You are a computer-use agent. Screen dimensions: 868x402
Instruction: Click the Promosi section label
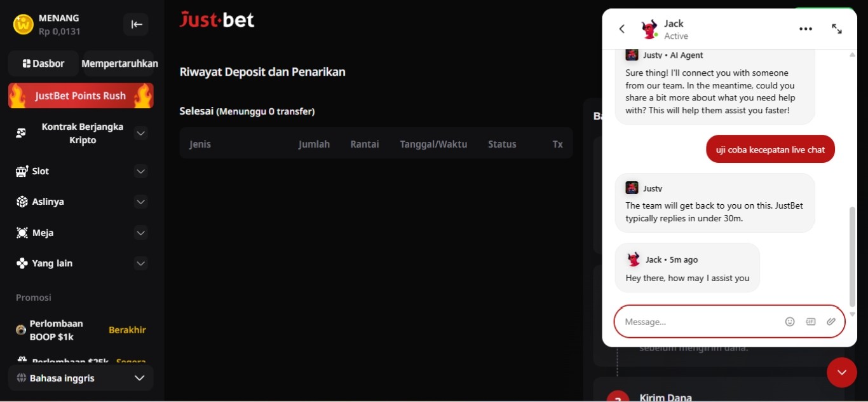click(34, 298)
